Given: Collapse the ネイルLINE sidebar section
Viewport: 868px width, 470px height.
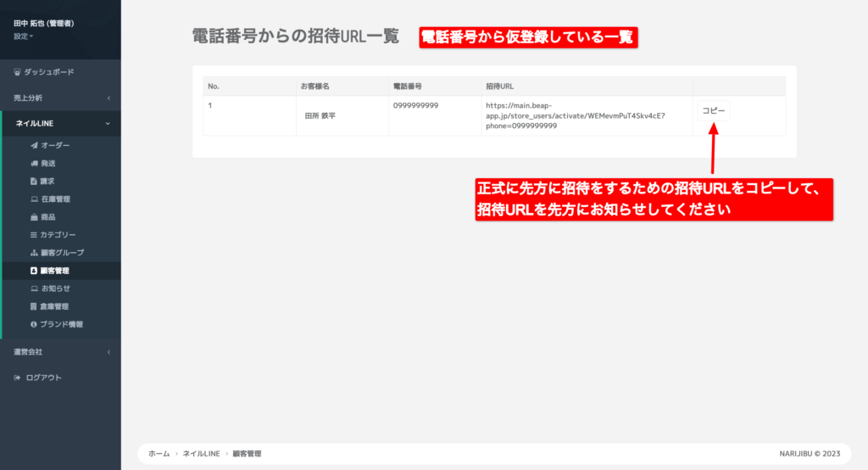Looking at the screenshot, I should 60,124.
